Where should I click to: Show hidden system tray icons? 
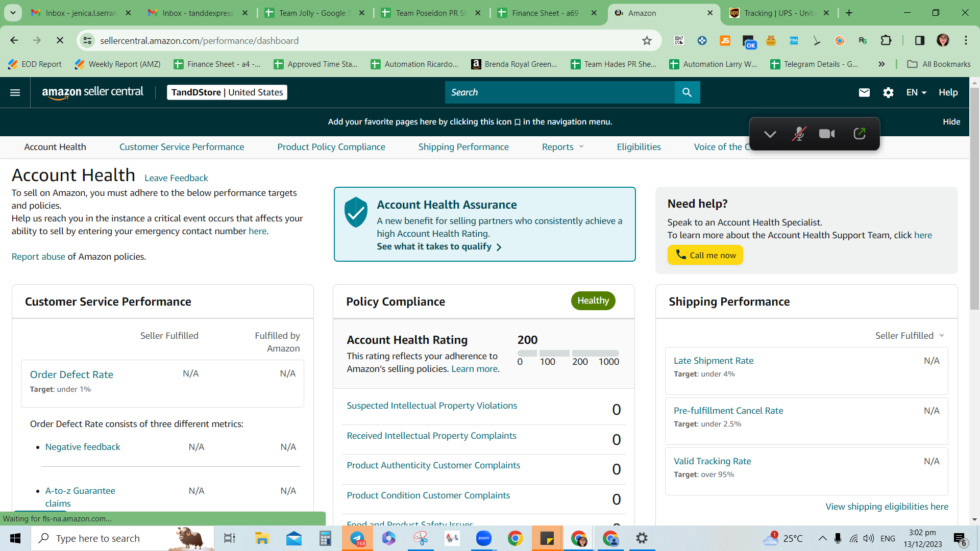point(822,538)
